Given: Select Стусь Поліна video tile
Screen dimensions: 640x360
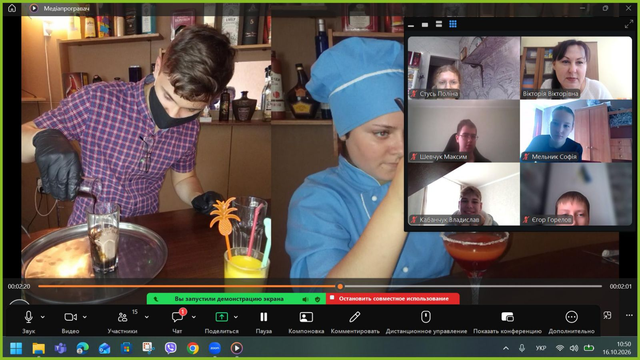Looking at the screenshot, I should click(464, 68).
